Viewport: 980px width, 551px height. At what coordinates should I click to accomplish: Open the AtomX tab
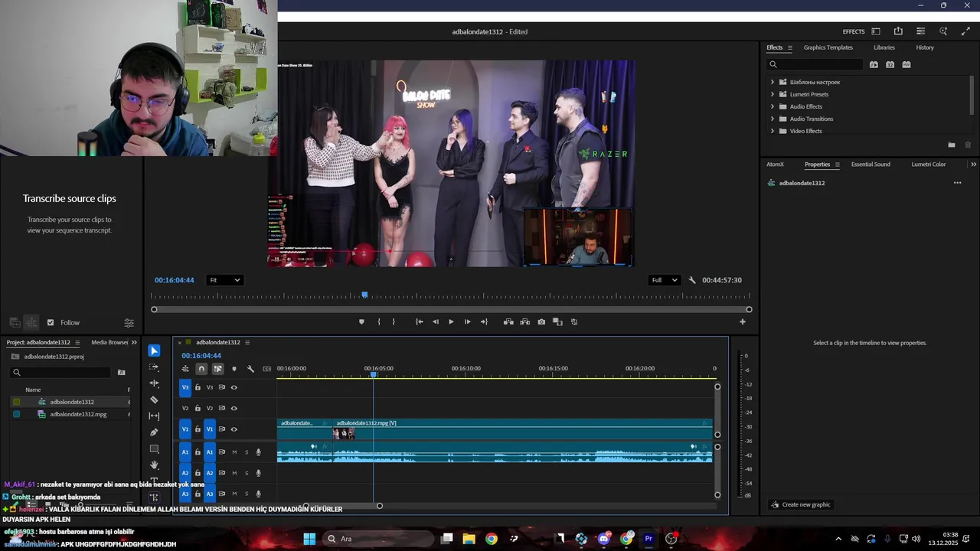[x=775, y=165]
